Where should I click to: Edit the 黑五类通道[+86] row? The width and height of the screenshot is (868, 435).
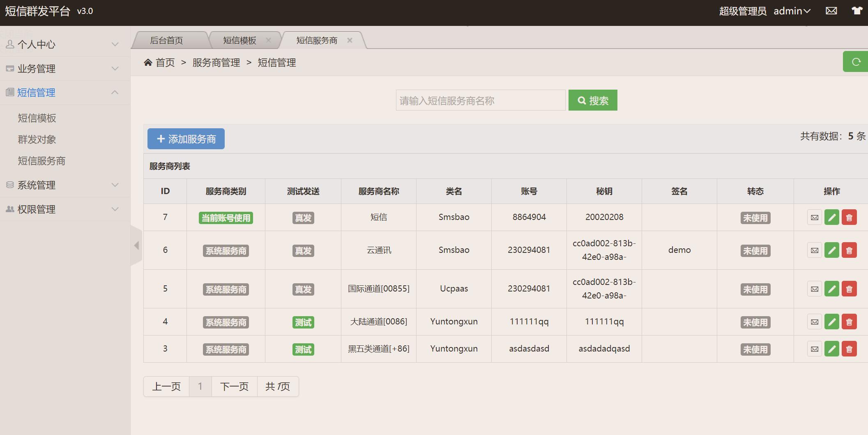pos(832,349)
